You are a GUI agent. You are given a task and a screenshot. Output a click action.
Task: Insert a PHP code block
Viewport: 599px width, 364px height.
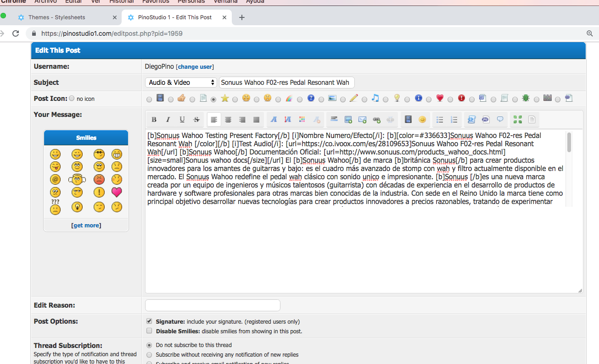(x=486, y=120)
